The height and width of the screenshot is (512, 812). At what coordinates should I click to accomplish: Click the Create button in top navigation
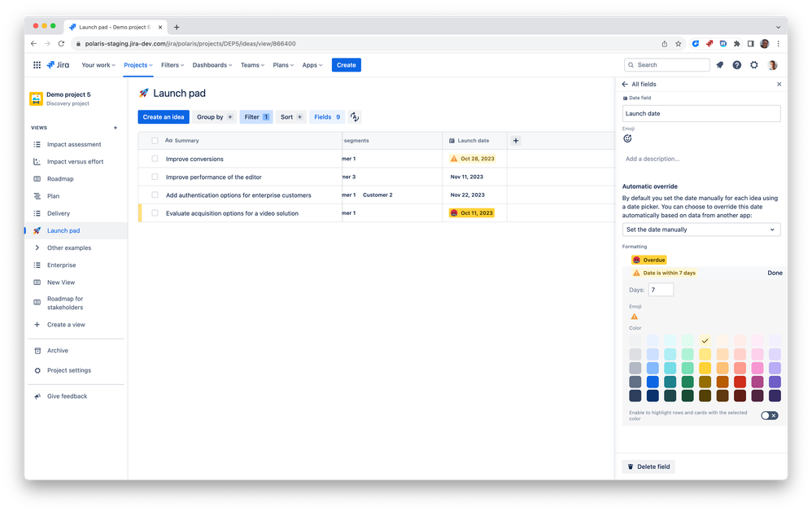pyautogui.click(x=346, y=65)
